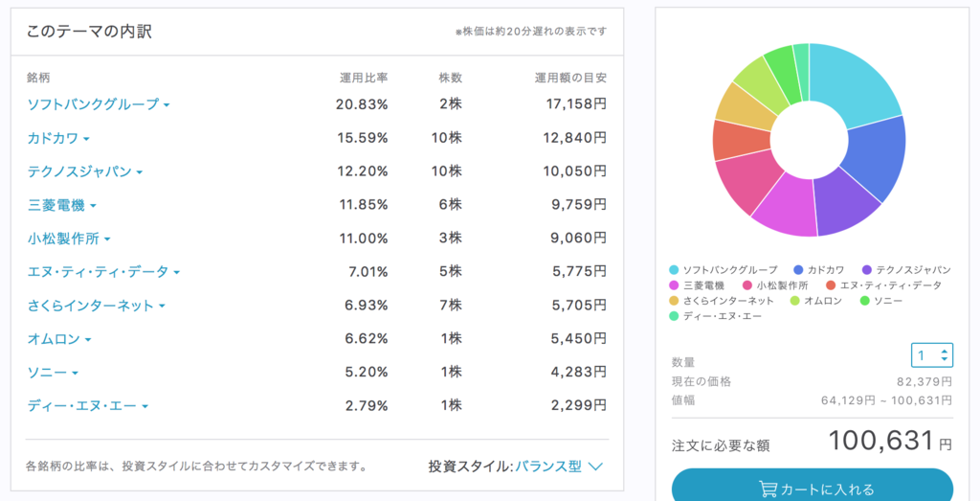Image resolution: width=980 pixels, height=501 pixels.
Task: Expand ディー・エヌ・エー stock details
Action: coord(87,406)
